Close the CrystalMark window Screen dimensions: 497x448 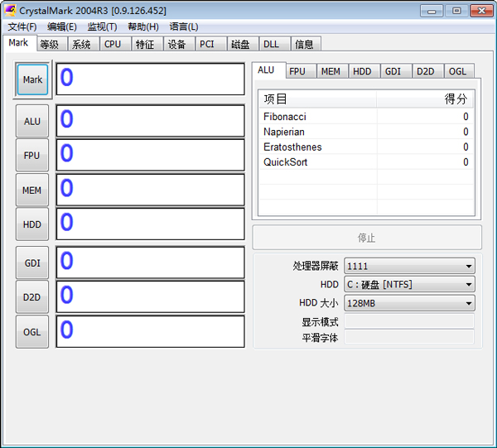(481, 11)
